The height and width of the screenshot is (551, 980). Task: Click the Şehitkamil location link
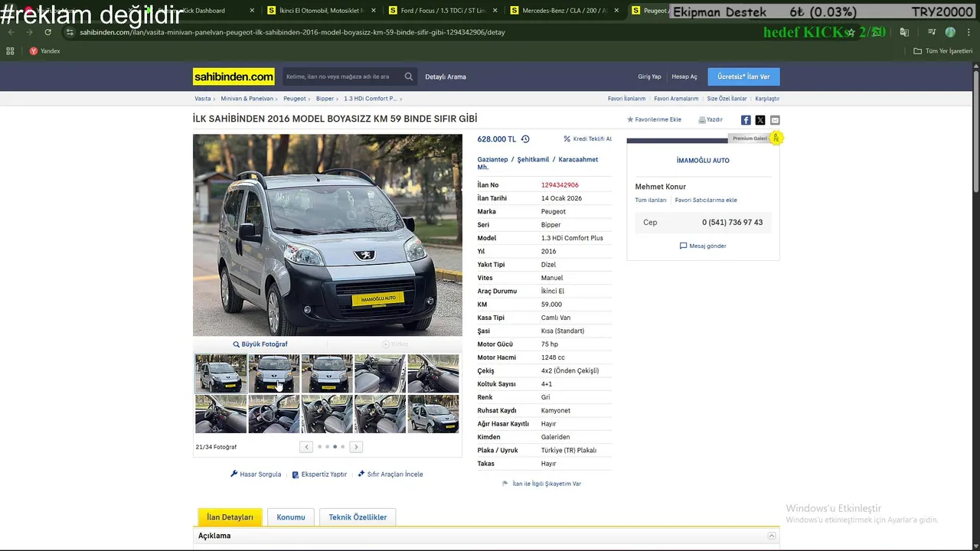pyautogui.click(x=533, y=159)
